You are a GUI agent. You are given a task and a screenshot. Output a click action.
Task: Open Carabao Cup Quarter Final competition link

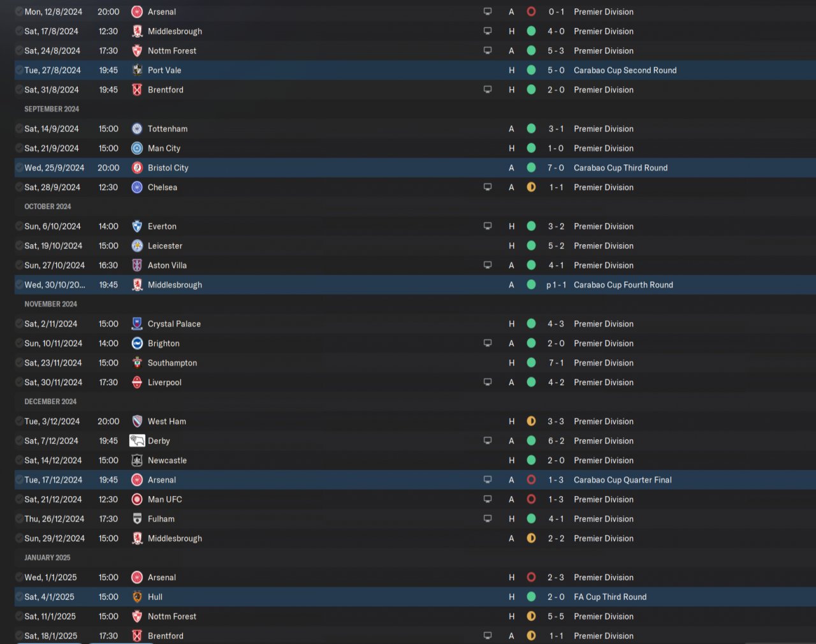point(623,480)
